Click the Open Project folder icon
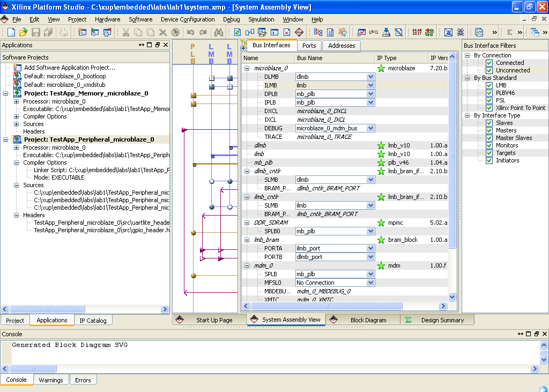Screen dimensions: 549x392 pos(23,33)
